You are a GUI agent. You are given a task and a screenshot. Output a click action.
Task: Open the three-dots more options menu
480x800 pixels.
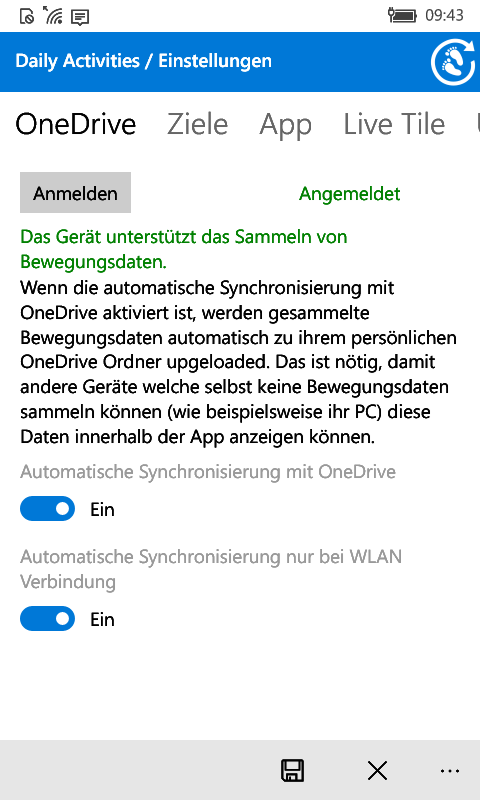(450, 771)
